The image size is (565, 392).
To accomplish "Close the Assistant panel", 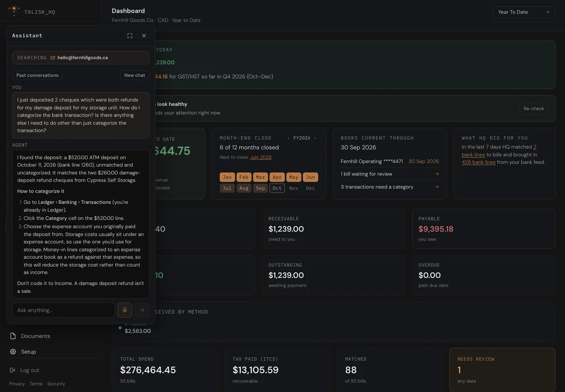I will [144, 36].
